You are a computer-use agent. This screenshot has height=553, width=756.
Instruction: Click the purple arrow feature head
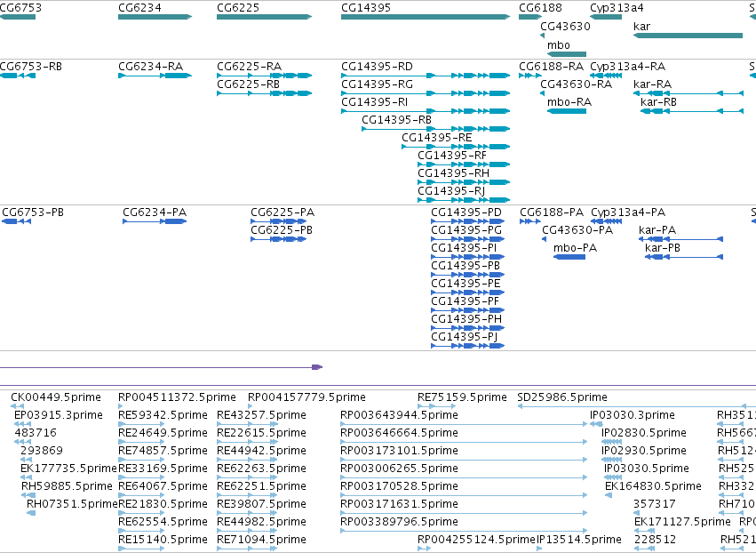pyautogui.click(x=317, y=367)
